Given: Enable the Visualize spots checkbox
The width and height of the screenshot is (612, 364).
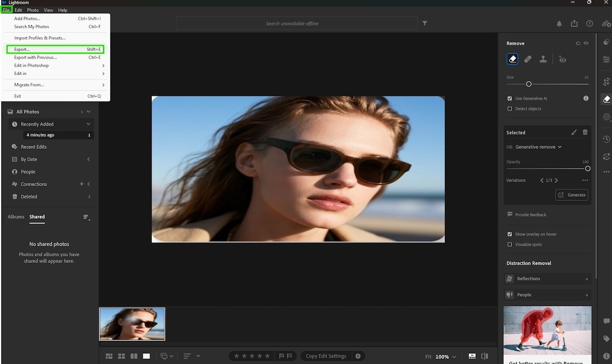Looking at the screenshot, I should [509, 244].
